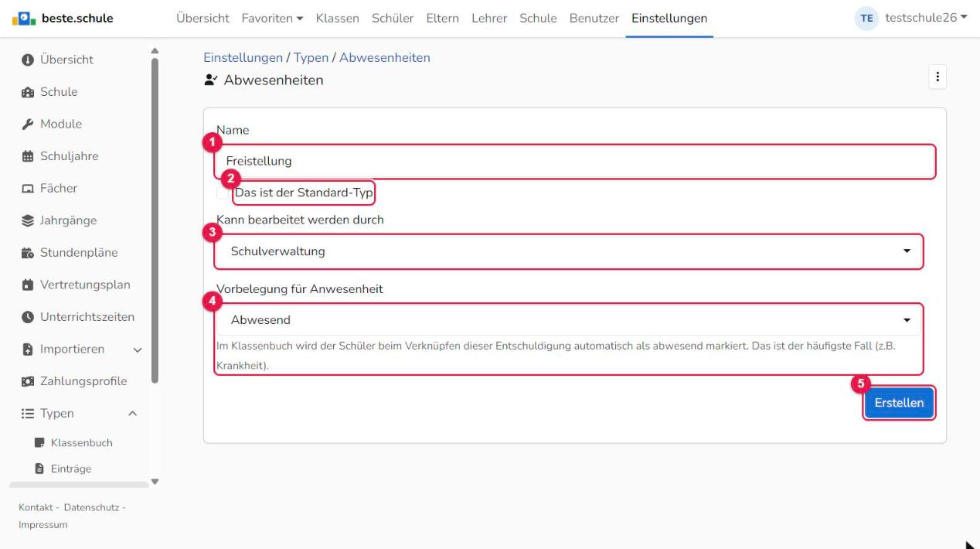Image resolution: width=980 pixels, height=549 pixels.
Task: Follow the Typen breadcrumb link
Action: coord(311,58)
